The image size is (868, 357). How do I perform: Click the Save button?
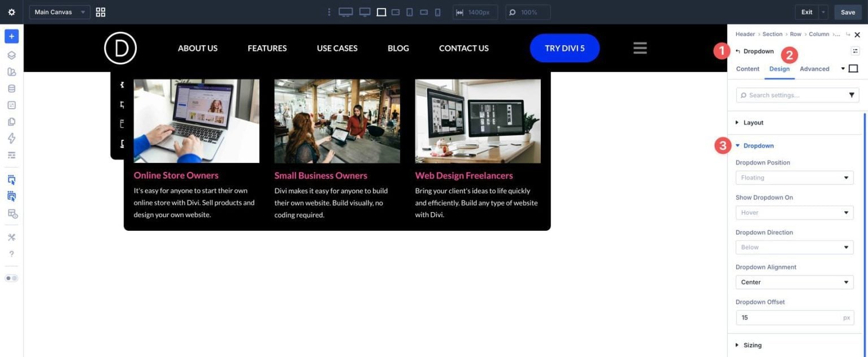tap(848, 12)
